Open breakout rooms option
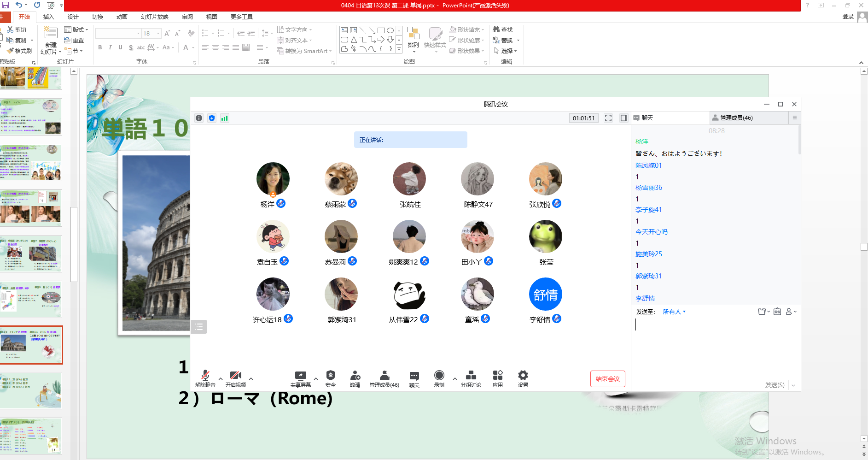Screen dimensions: 868x460 (x=471, y=378)
